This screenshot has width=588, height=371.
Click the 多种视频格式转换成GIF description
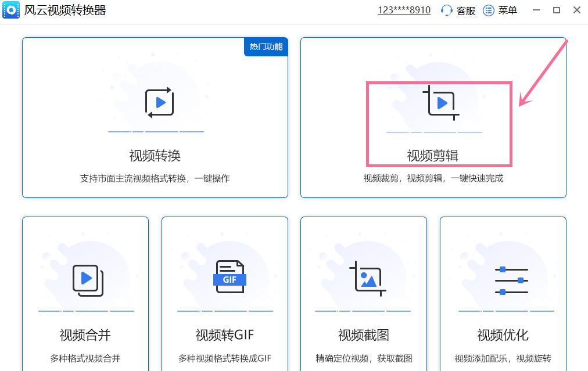(x=225, y=359)
